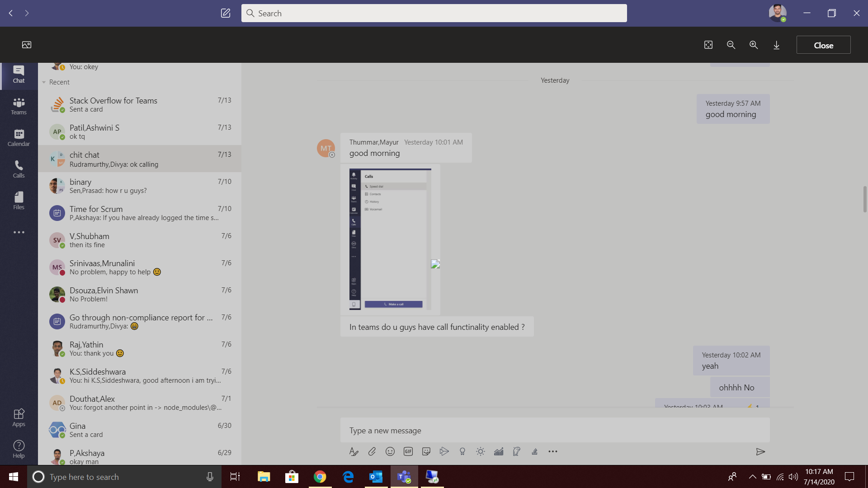Attach a file using the paperclip icon

point(372,451)
